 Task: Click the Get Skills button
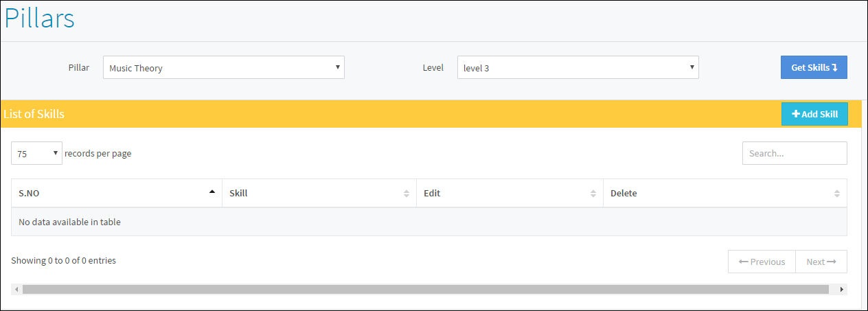(814, 67)
